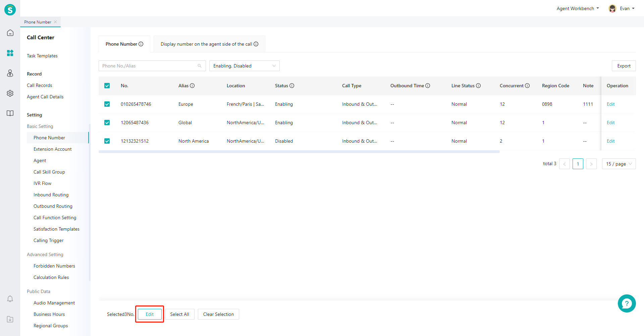Open the settings gear icon in the left rail
Screen dimensions: 644x336
(x=10, y=93)
